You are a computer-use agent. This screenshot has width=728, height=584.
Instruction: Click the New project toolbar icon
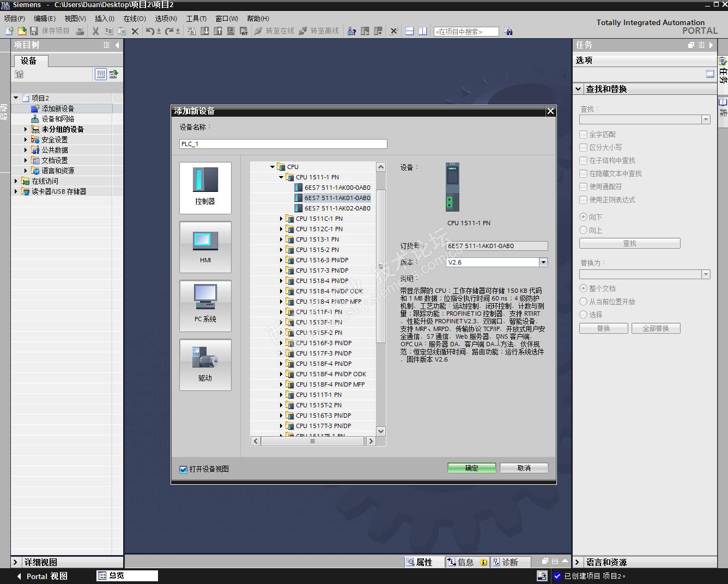coord(9,31)
